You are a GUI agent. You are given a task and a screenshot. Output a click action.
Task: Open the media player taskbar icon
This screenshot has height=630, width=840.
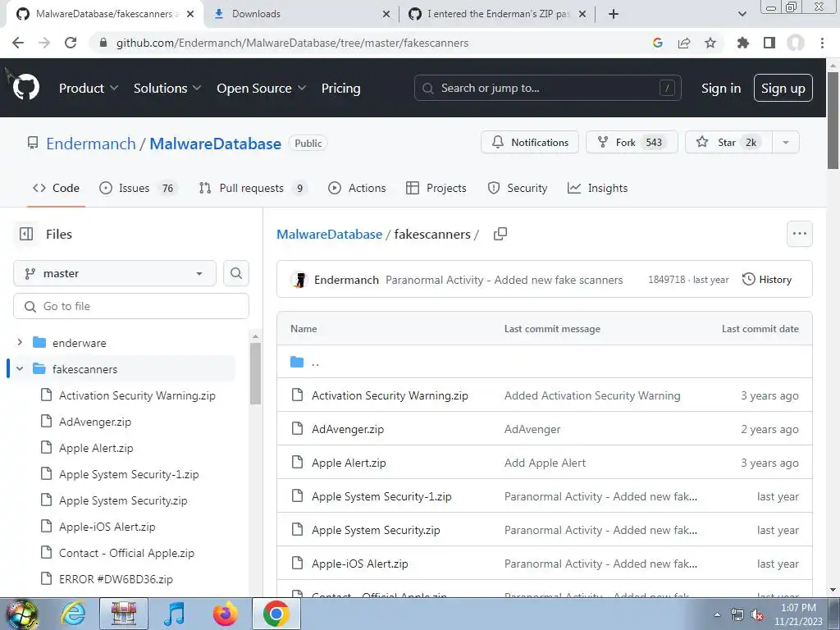pos(175,614)
